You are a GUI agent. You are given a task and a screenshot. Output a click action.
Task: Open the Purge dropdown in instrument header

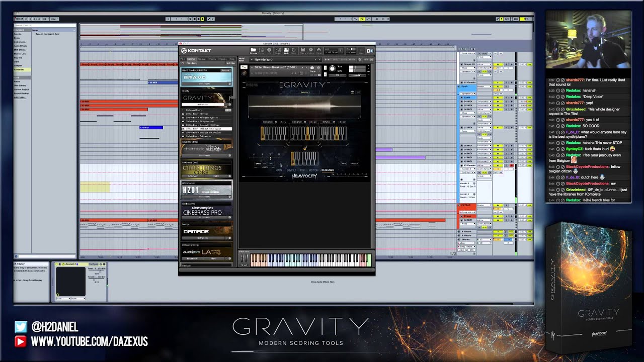(315, 71)
